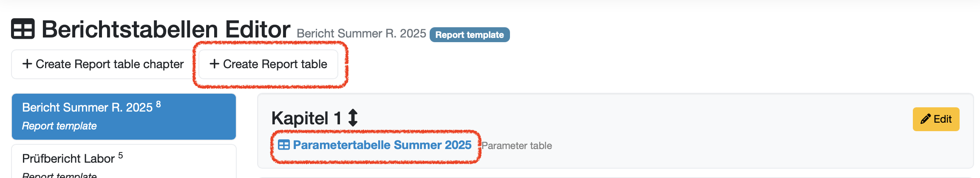Click the up-down reorder arrow beside Kapitel 1
Screen dimensions: 980x178
(x=353, y=118)
